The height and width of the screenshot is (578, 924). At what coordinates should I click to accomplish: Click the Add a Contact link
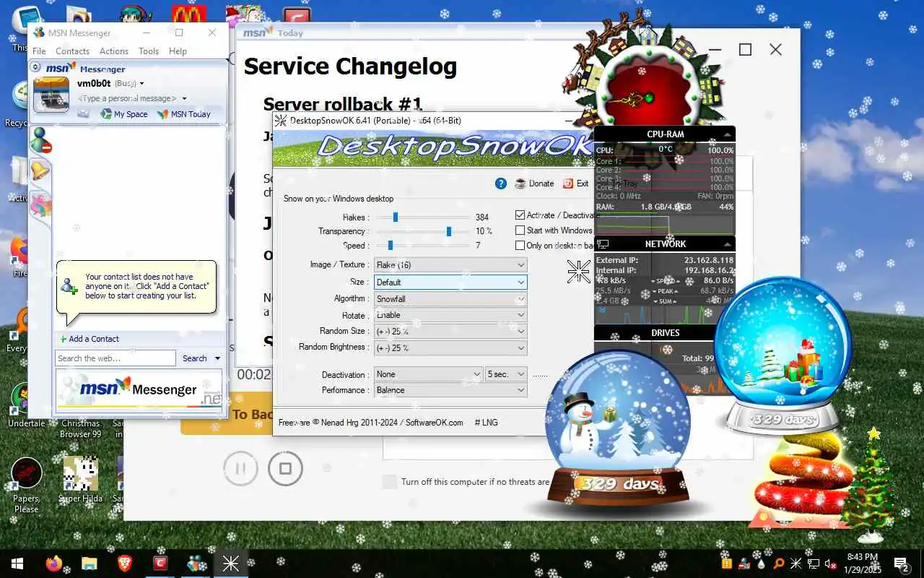point(94,339)
